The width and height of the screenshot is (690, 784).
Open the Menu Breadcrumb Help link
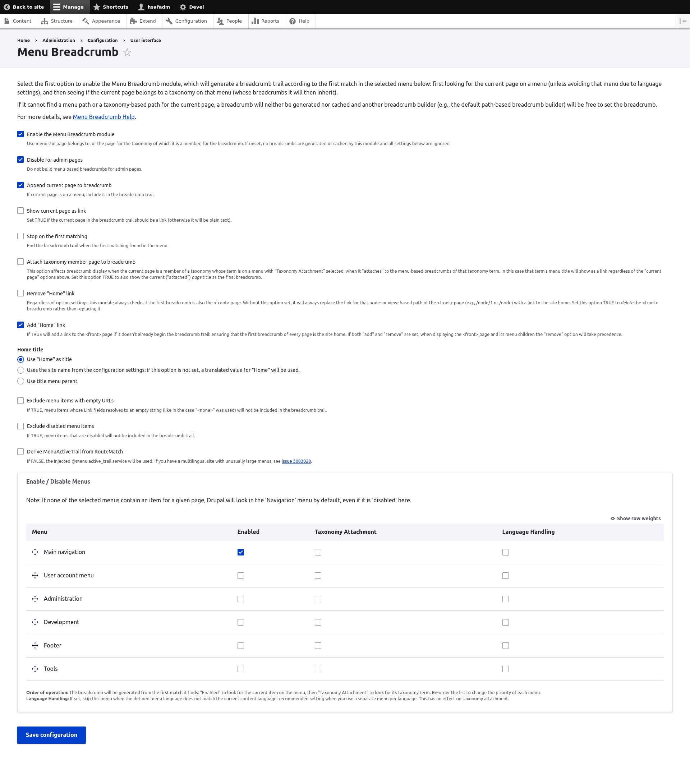point(103,117)
